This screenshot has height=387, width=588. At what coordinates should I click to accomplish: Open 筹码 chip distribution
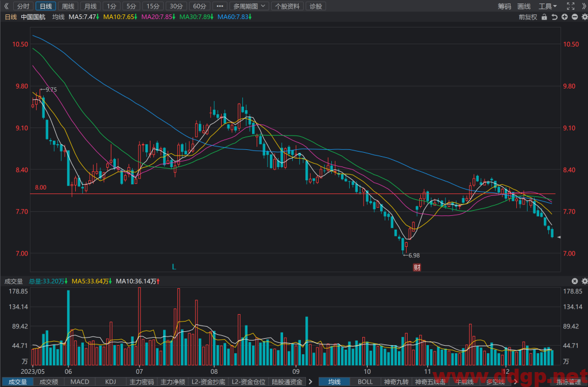tap(504, 6)
